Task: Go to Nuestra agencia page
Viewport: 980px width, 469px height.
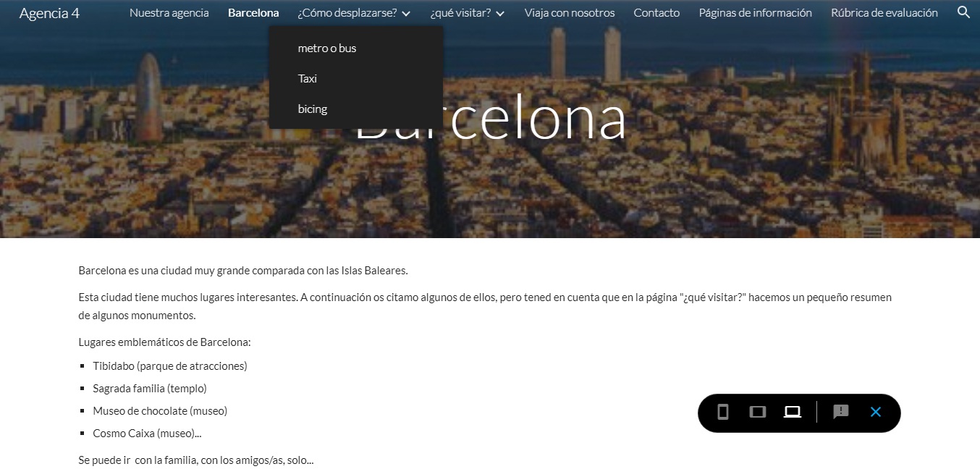Action: pyautogui.click(x=169, y=13)
